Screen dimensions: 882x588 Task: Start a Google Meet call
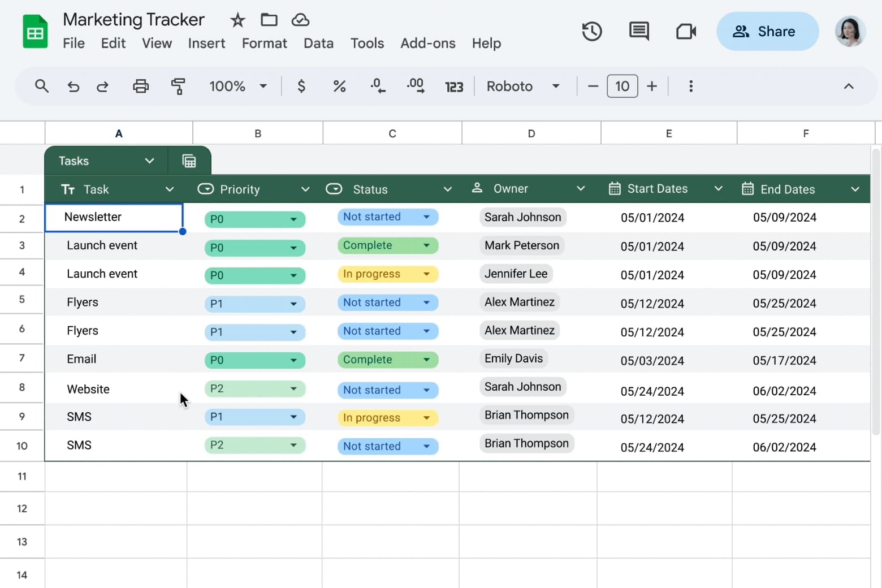[x=685, y=31]
